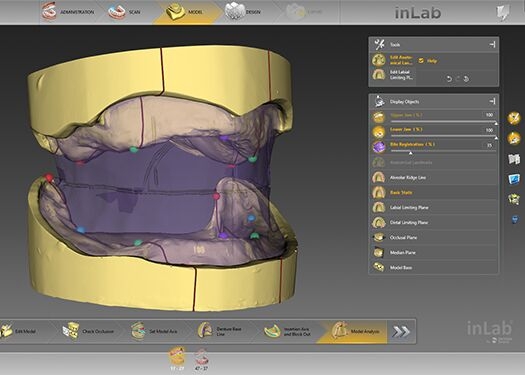Select the Edit Labial Limiting Plane tool

[x=393, y=75]
